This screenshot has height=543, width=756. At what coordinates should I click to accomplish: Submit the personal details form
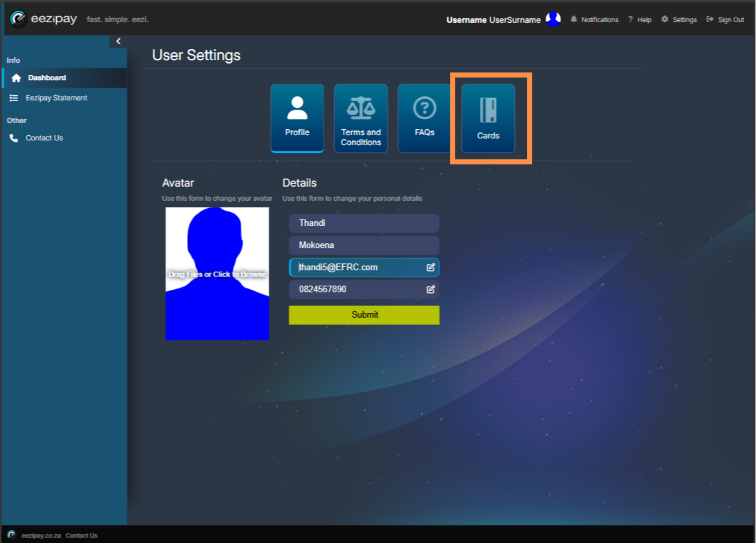coord(364,315)
